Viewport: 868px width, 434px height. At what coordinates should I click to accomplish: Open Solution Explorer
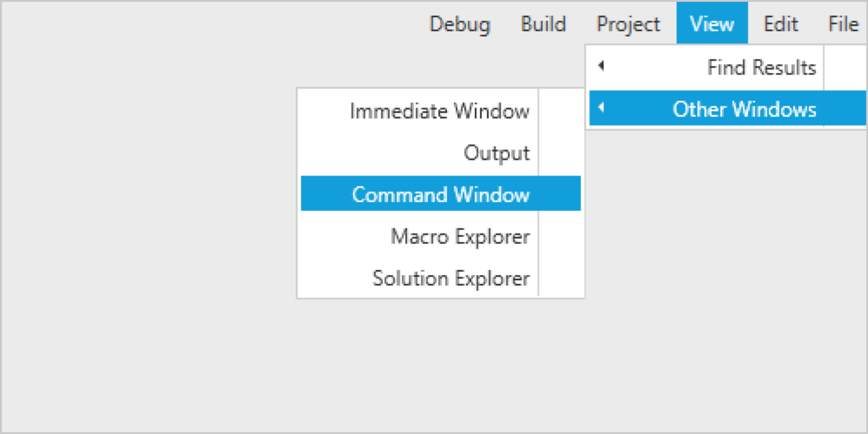pos(450,279)
